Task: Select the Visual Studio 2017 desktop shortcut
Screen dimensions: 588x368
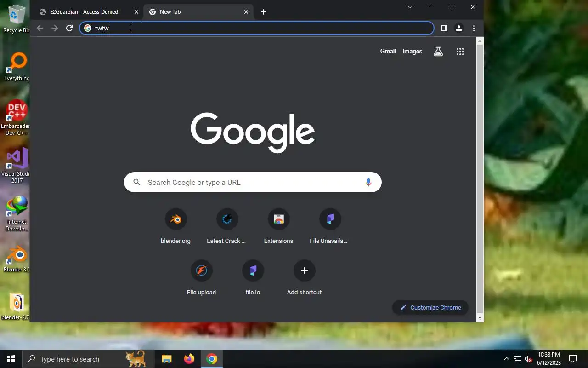Action: click(x=16, y=166)
